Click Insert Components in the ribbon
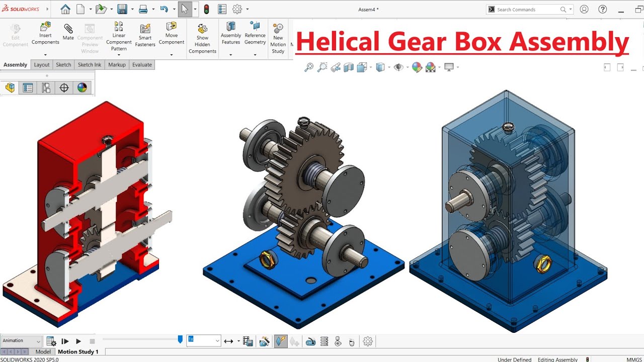This screenshot has height=362, width=644. (x=45, y=33)
